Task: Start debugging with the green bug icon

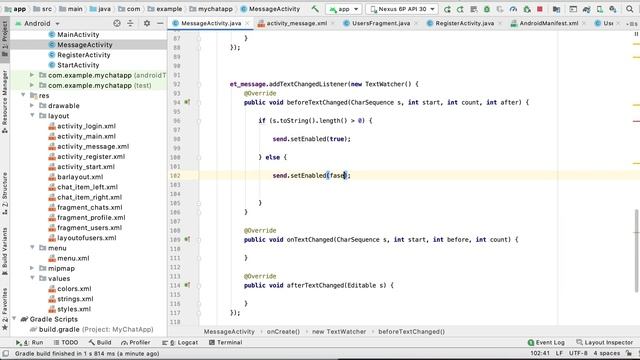Action: click(x=487, y=9)
